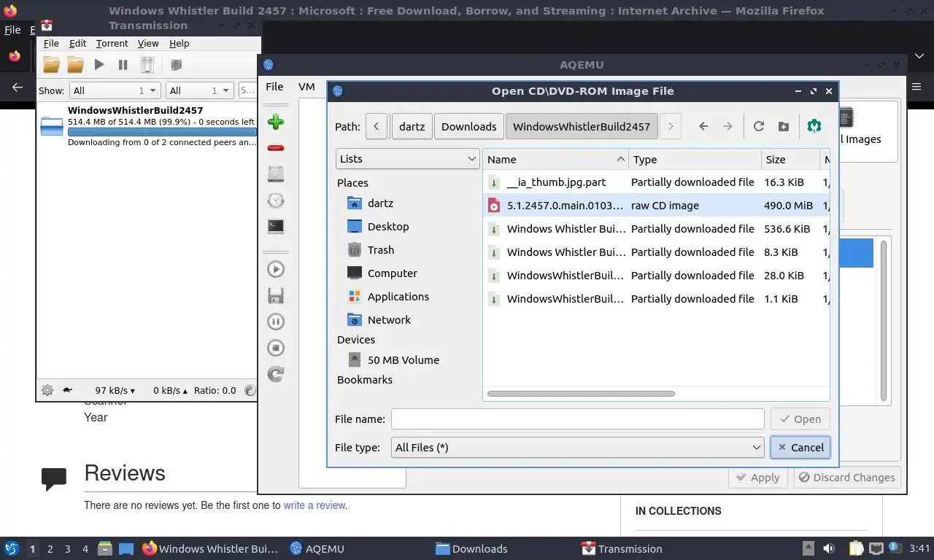
Task: Open the first Show filter dropdown in Transmission
Action: (x=115, y=90)
